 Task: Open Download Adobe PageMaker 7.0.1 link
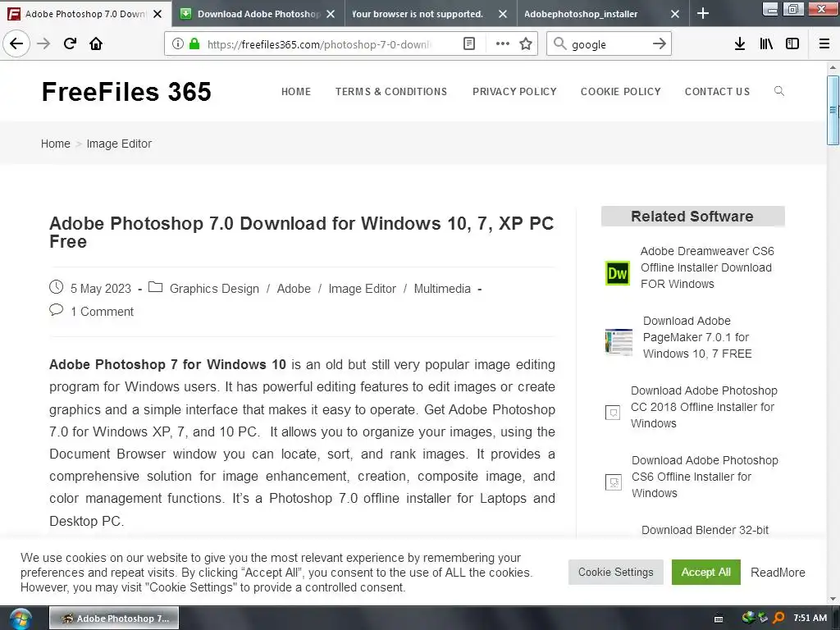coord(697,337)
